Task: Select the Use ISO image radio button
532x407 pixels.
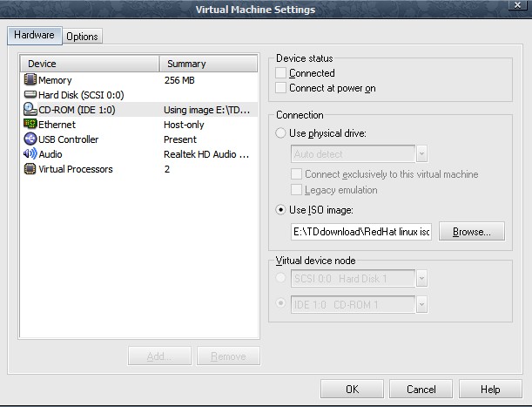Action: tap(280, 210)
